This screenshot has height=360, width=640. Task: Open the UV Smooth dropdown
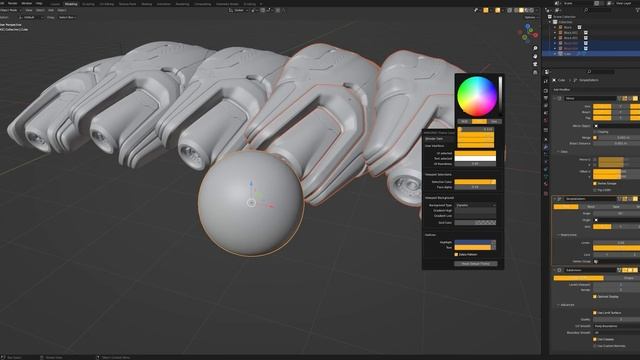(x=617, y=326)
